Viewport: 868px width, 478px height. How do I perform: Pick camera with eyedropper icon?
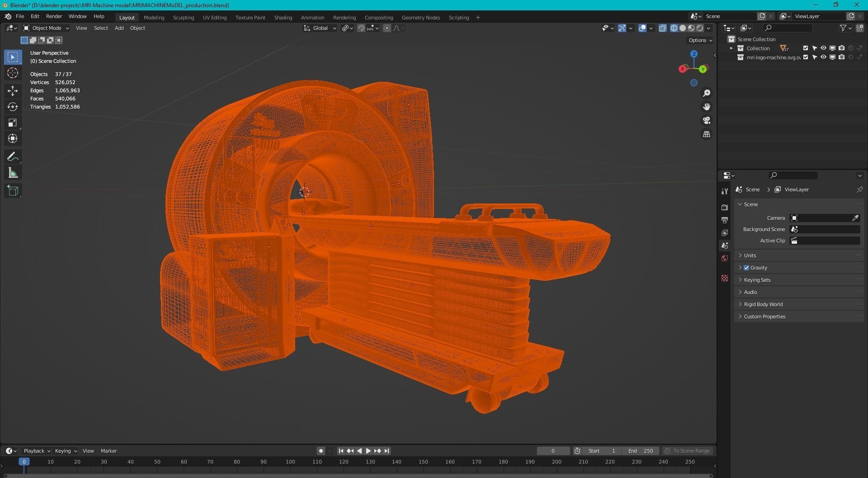[855, 218]
